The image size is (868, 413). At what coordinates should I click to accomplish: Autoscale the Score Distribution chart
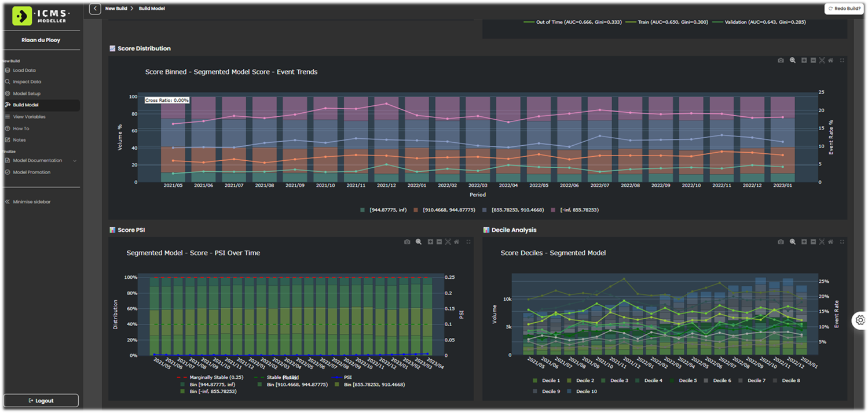click(822, 61)
